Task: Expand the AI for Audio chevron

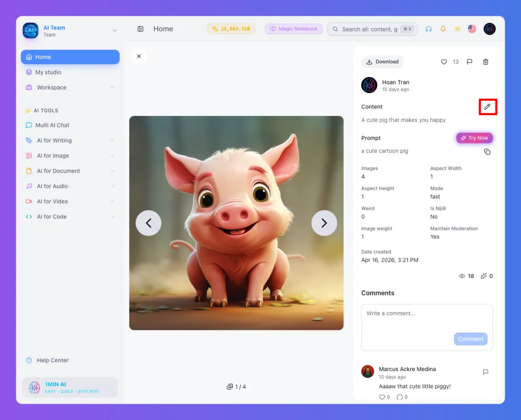Action: (113, 186)
